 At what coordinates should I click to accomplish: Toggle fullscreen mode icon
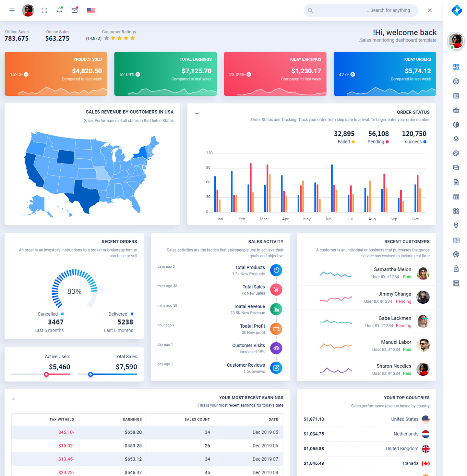(x=44, y=10)
